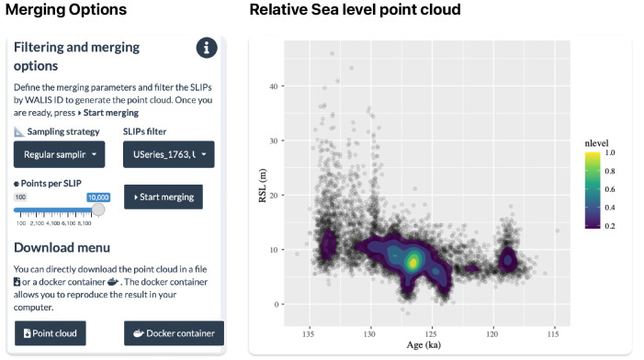Click the file icon on Point cloud button
The height and width of the screenshot is (360, 644).
[28, 333]
